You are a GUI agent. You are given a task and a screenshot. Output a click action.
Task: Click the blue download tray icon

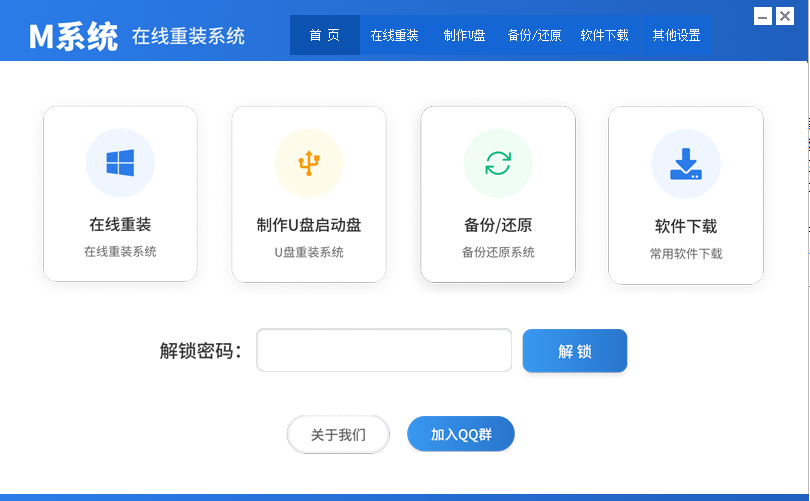pyautogui.click(x=686, y=164)
